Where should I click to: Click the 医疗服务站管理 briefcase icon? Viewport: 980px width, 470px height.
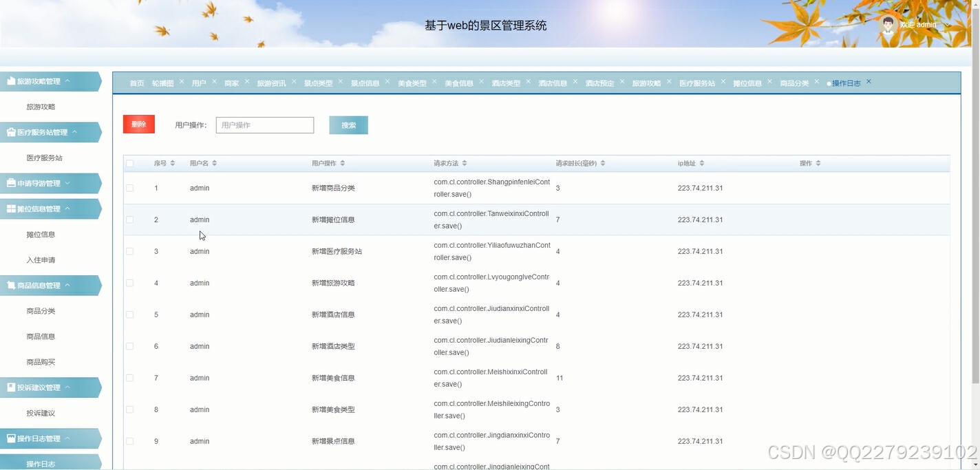click(11, 132)
